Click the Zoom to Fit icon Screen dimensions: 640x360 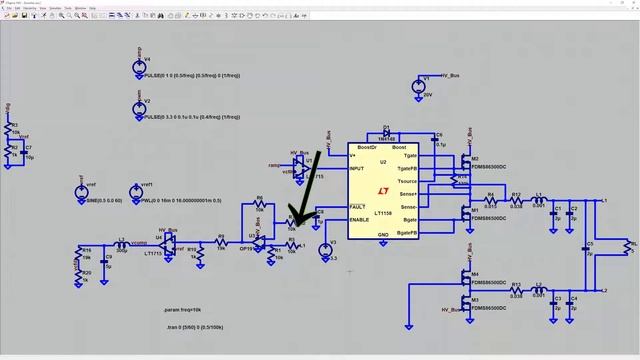tap(84, 16)
